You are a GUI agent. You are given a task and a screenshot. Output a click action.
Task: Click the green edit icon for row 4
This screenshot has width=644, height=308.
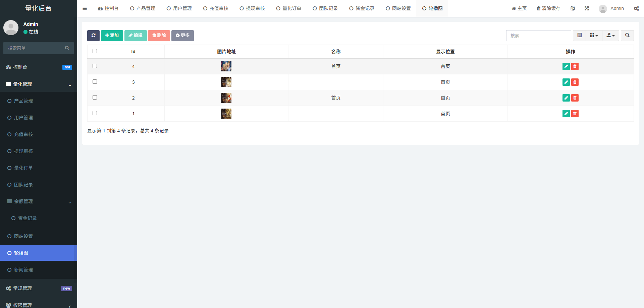point(566,66)
